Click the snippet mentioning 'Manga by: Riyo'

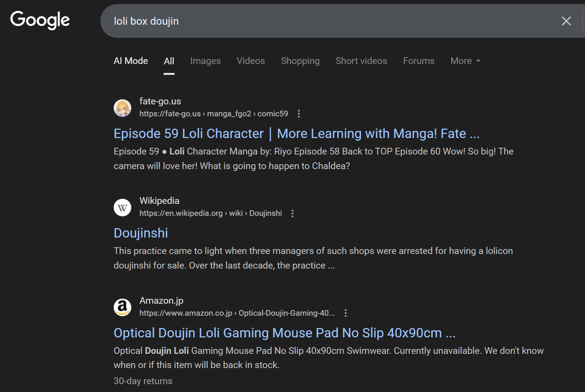[313, 159]
